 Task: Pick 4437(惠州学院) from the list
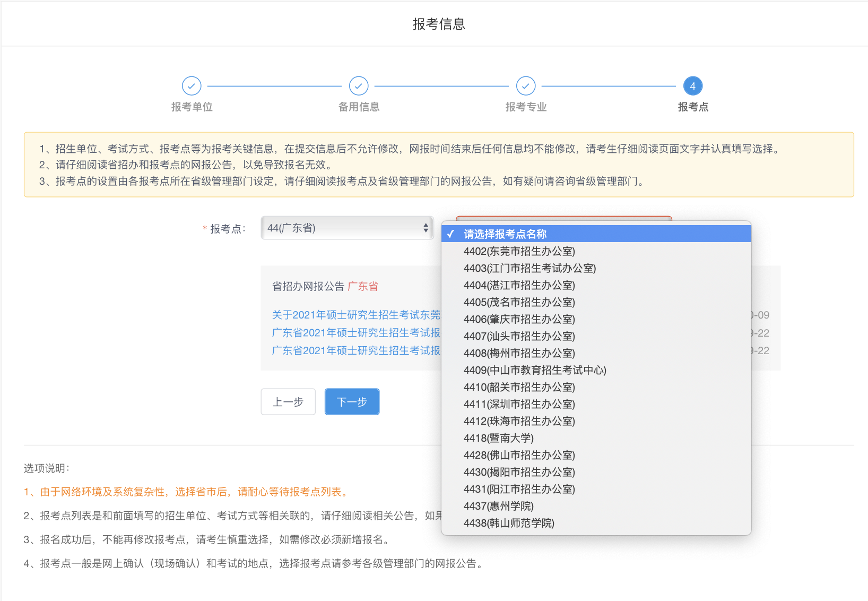coord(498,506)
